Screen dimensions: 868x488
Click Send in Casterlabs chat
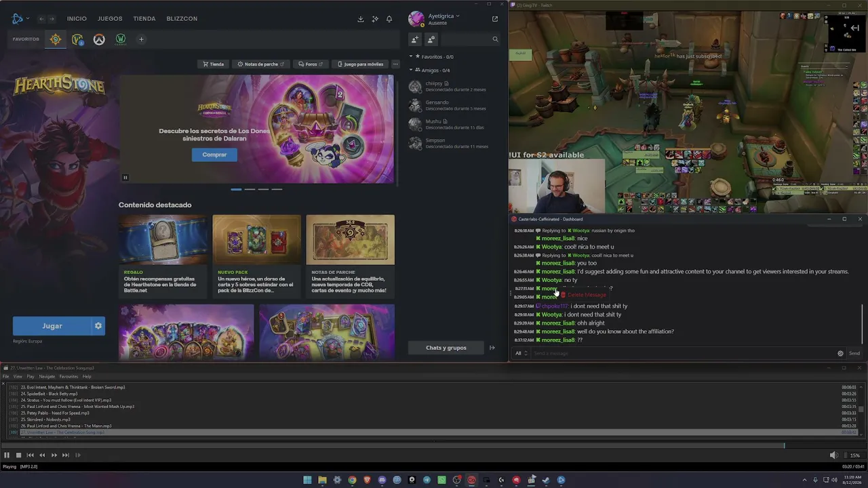(x=854, y=353)
